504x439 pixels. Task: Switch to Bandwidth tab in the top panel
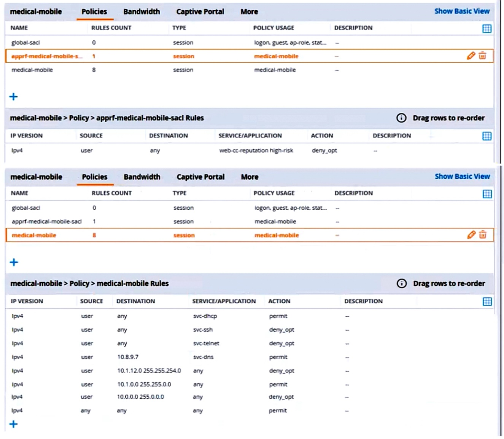point(142,12)
